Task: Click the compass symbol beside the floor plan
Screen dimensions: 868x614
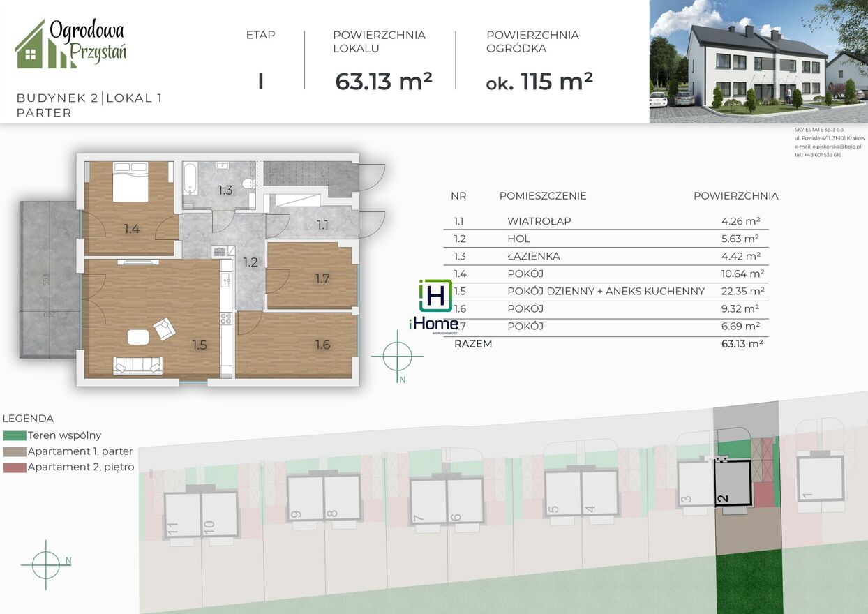Action: point(397,356)
